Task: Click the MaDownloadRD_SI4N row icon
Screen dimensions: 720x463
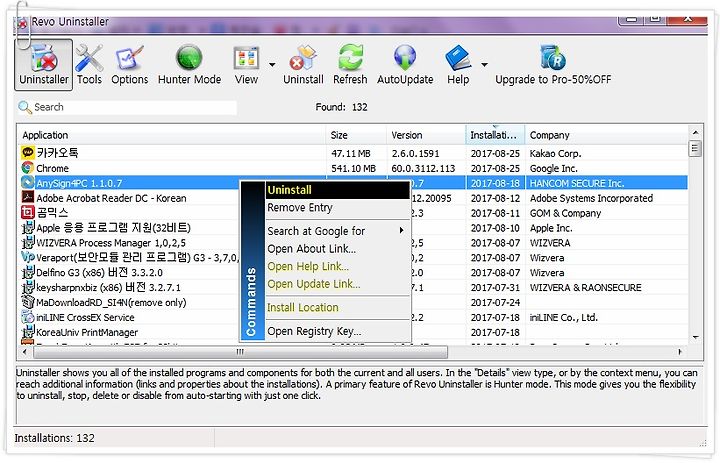Action: (x=28, y=302)
